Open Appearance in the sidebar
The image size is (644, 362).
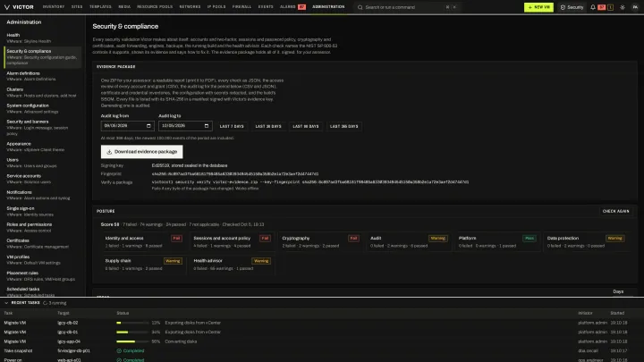coord(42,147)
